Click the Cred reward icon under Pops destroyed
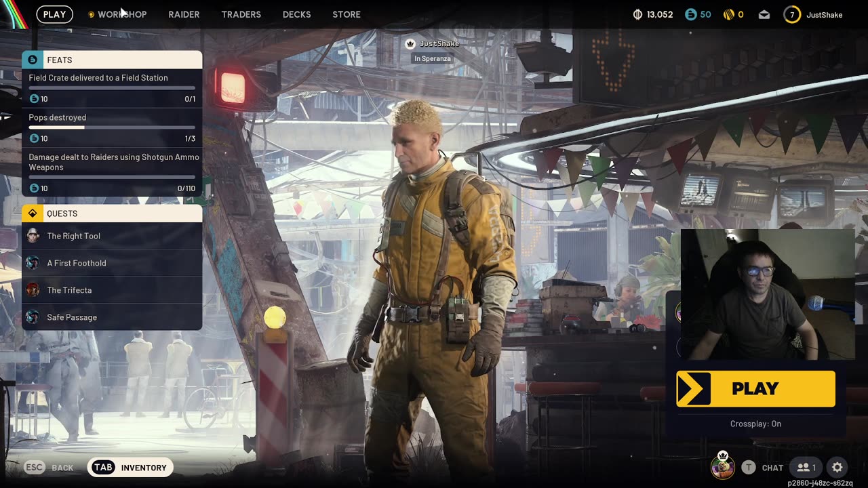This screenshot has height=488, width=868. point(34,138)
